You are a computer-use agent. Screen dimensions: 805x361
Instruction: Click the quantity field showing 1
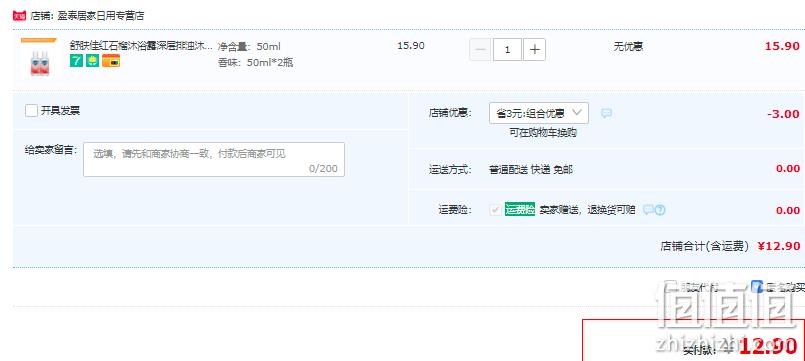tap(507, 50)
